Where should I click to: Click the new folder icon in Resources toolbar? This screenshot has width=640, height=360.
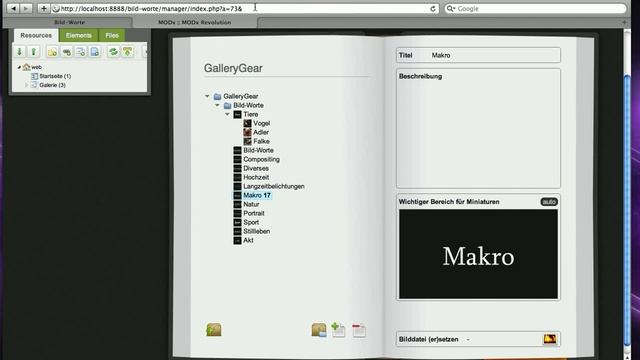[52, 52]
